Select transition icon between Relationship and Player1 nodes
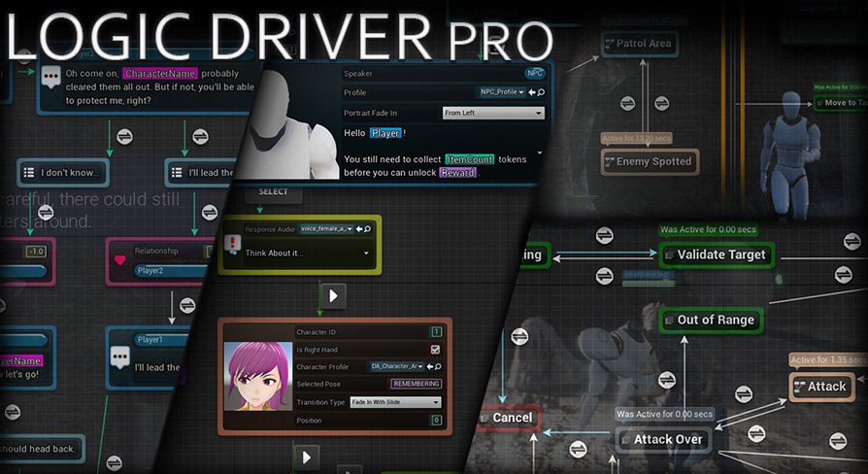 pyautogui.click(x=187, y=306)
